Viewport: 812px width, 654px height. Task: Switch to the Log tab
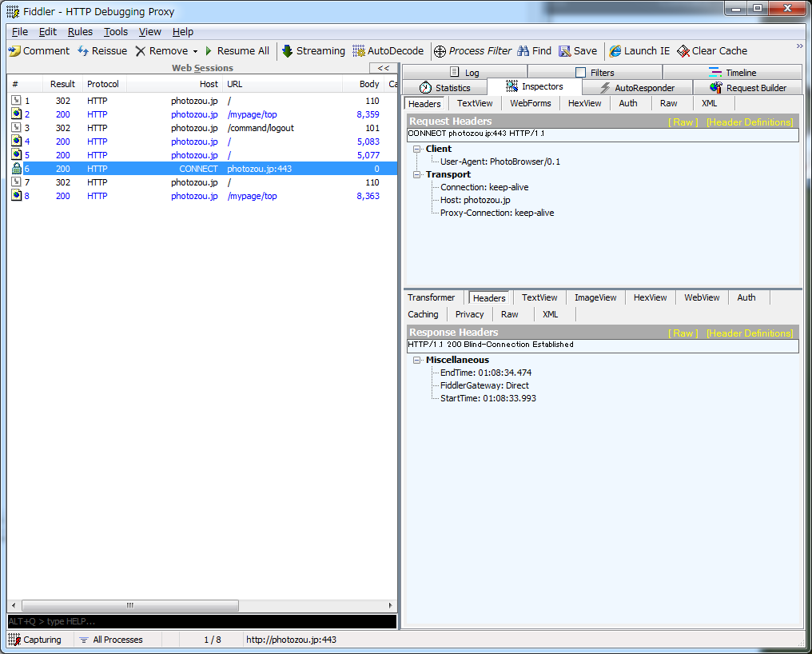[x=464, y=72]
